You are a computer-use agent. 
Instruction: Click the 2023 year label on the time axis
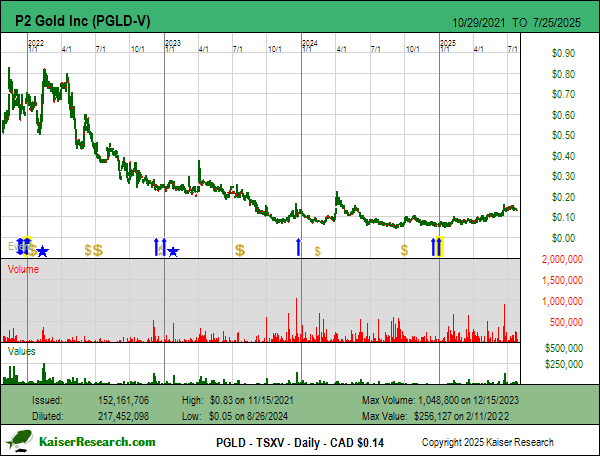[x=173, y=43]
